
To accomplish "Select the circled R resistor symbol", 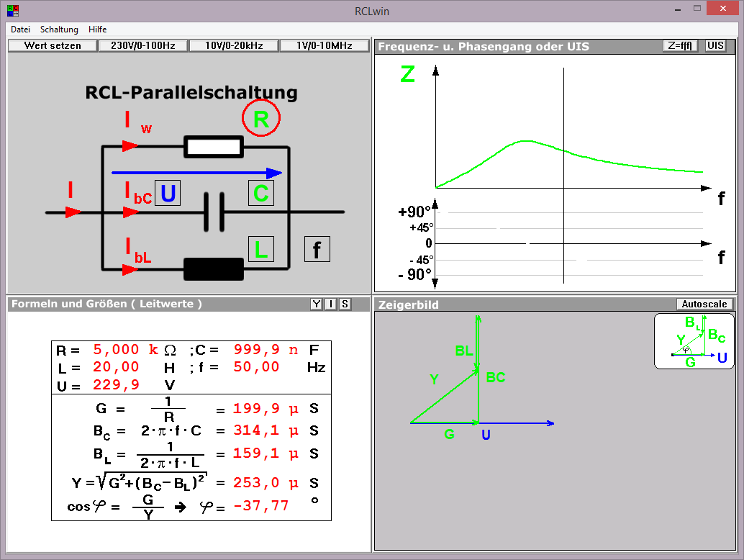I will coord(260,119).
